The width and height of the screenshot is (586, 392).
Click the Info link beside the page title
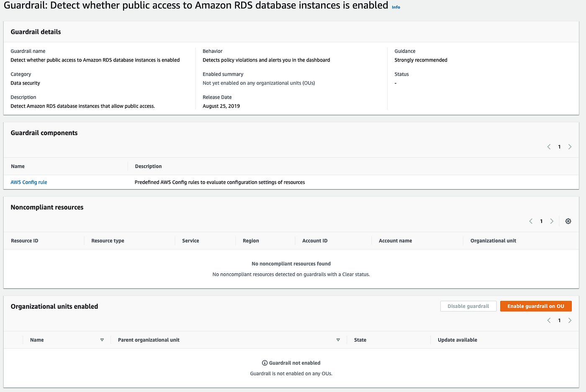tap(396, 7)
